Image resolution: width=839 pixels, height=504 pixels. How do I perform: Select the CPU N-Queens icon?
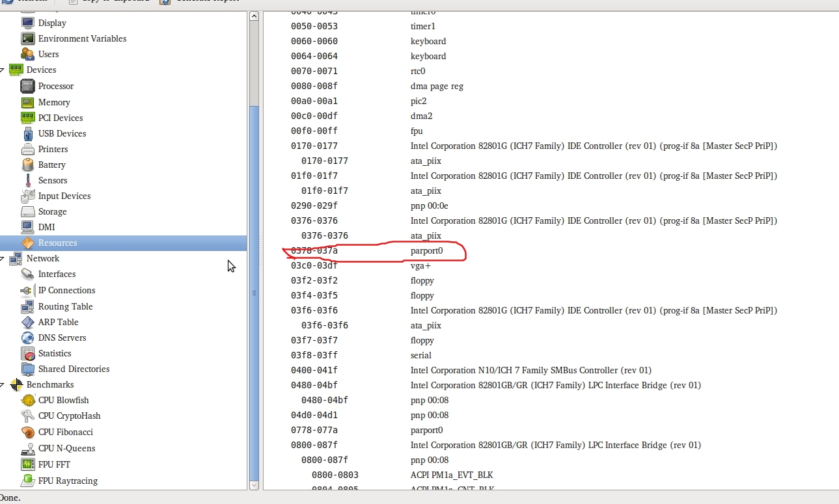[27, 448]
